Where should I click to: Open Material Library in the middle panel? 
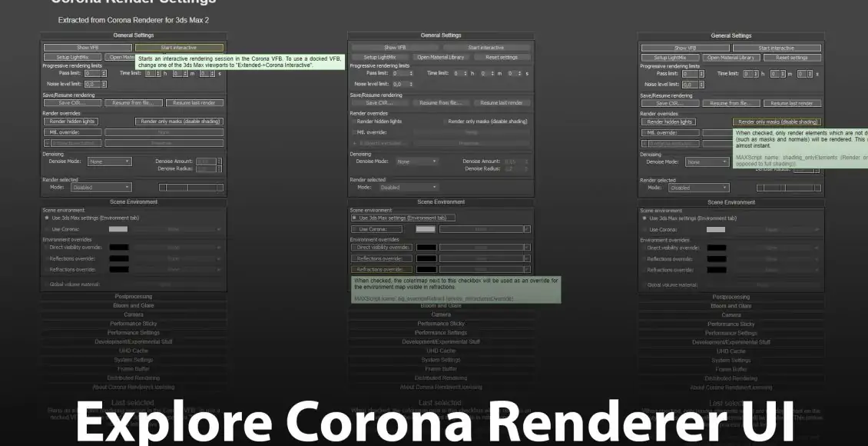441,57
